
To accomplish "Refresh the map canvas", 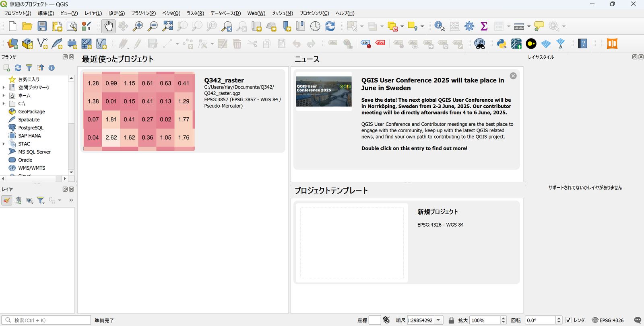I will click(x=330, y=27).
